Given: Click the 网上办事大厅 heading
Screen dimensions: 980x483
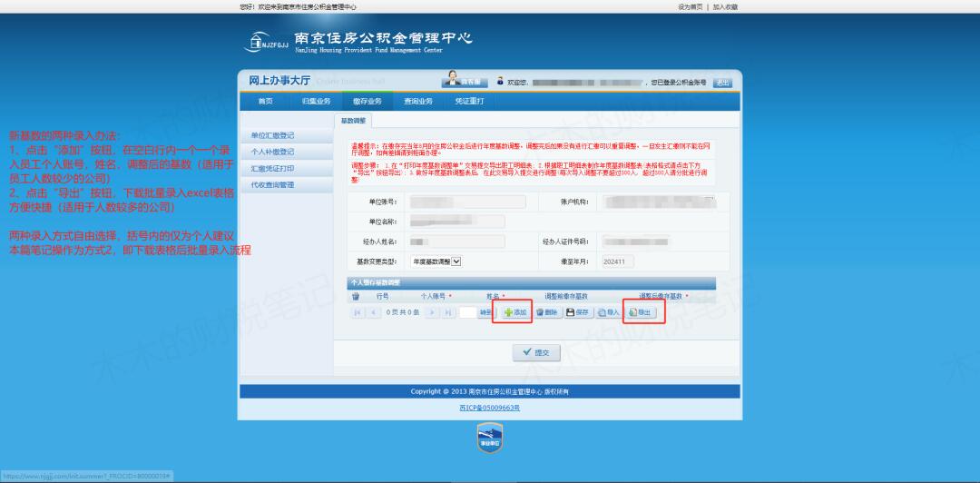Looking at the screenshot, I should [x=279, y=82].
